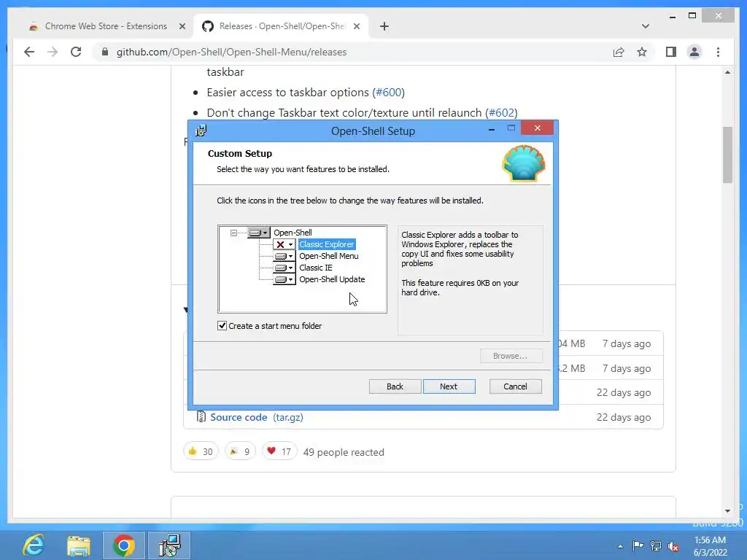Toggle Create a start menu folder checkbox
This screenshot has height=560, width=747.
[222, 326]
